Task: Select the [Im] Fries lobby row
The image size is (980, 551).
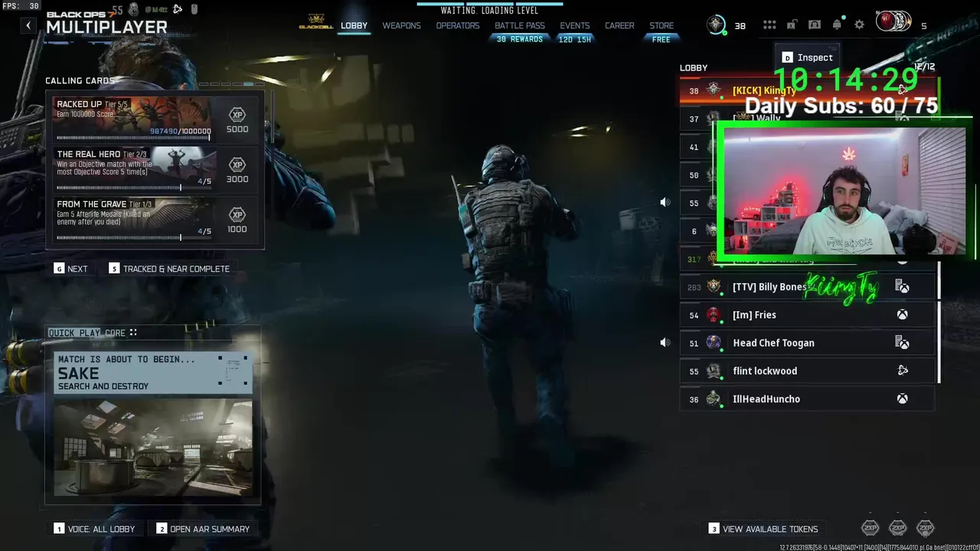Action: pos(807,315)
